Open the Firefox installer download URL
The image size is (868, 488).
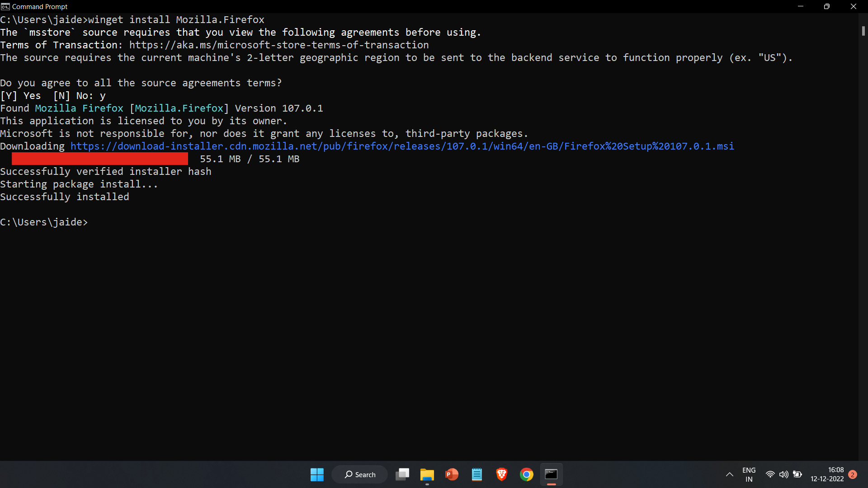click(402, 146)
